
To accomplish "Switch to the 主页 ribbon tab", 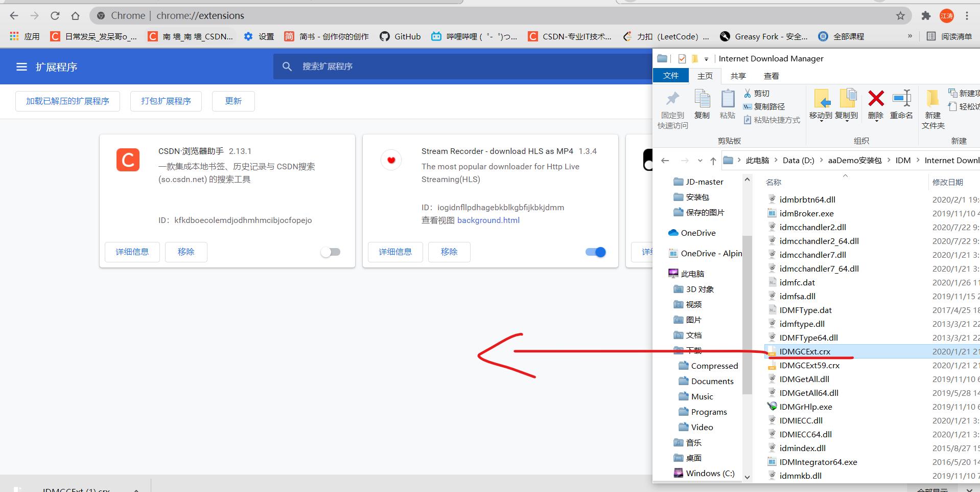I will 705,76.
